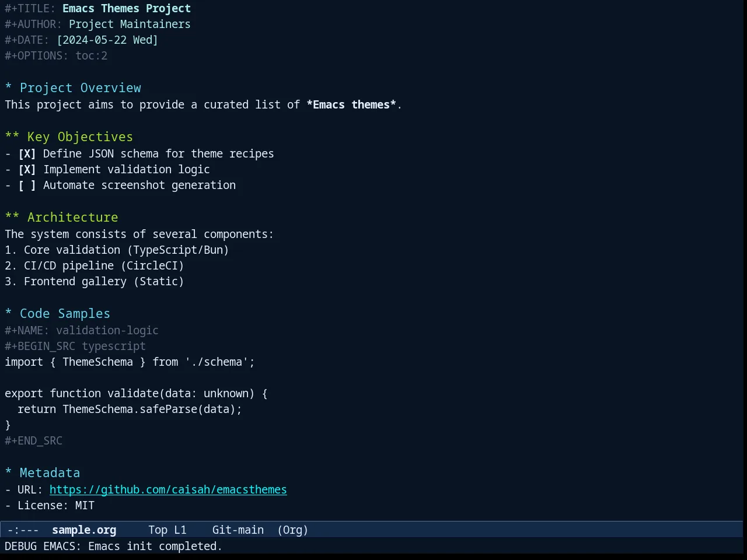The image size is (747, 560).
Task: Check the 'Automate screenshot generation' checkbox
Action: point(27,185)
